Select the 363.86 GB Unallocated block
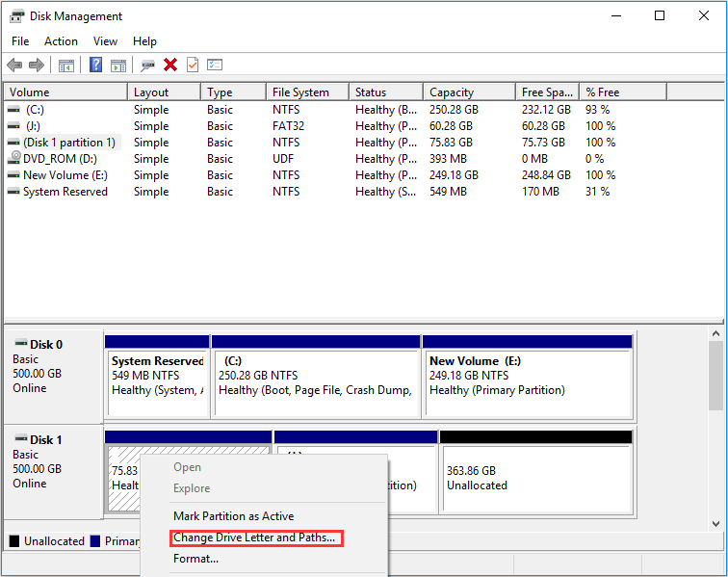Screen dimensions: 728x577 [536, 472]
